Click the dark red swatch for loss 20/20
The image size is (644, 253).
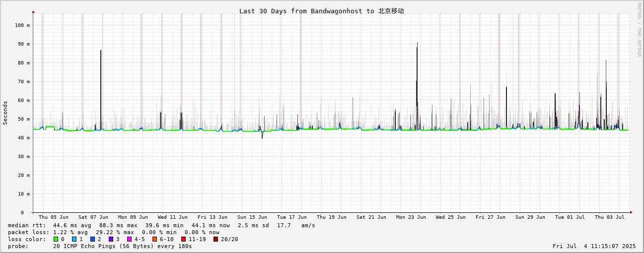(x=215, y=239)
